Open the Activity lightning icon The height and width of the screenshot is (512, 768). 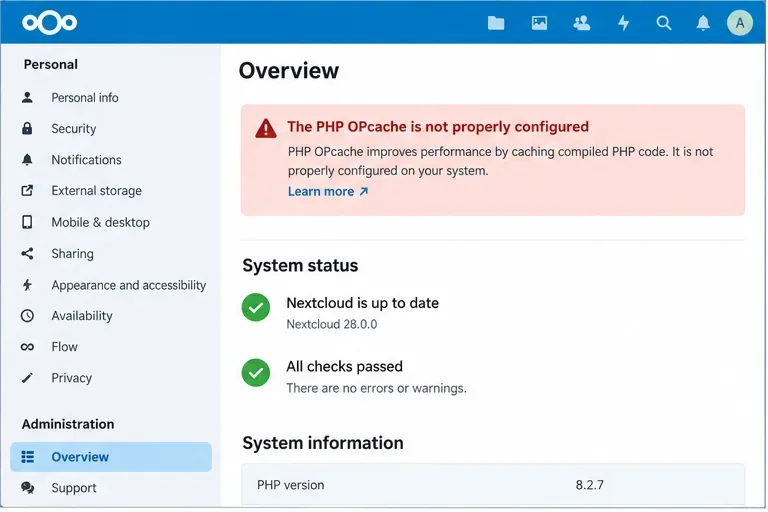click(623, 23)
